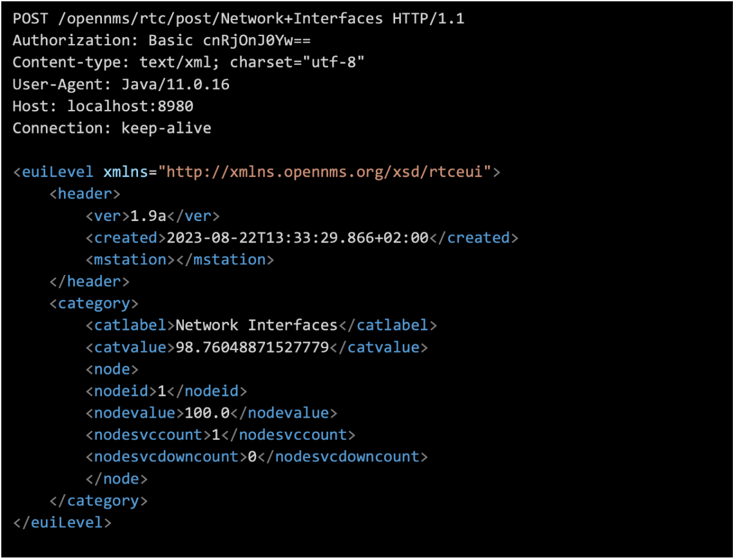Click the catvalue number 98.76048871527779
Viewport: 733px width, 560px height.
click(252, 347)
